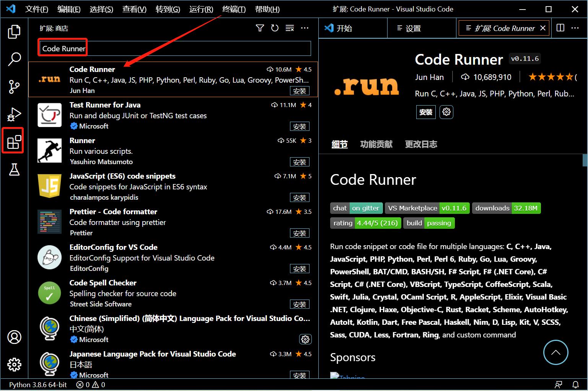Click the VS Code logo in title bar
588x391 pixels.
[x=11, y=9]
